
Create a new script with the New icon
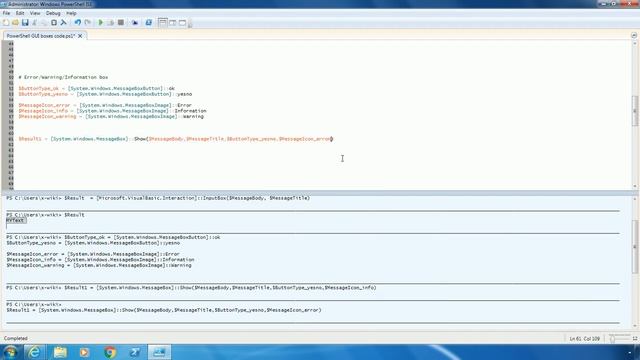6,23
